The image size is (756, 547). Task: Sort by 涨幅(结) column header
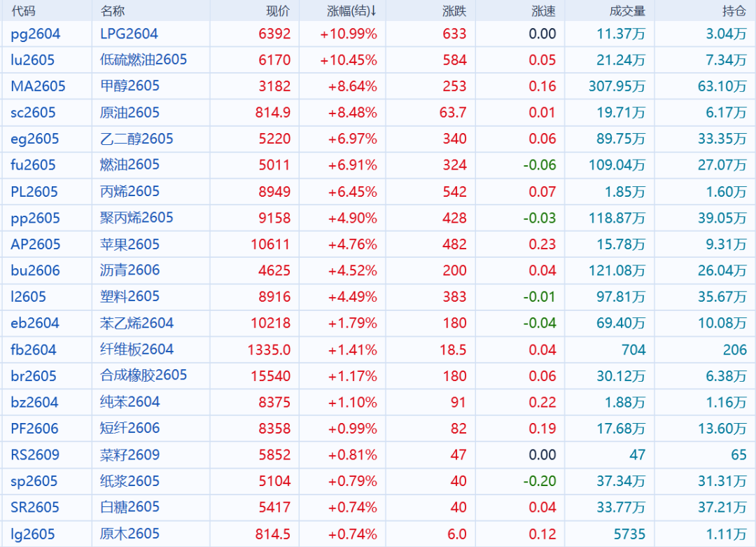click(351, 11)
